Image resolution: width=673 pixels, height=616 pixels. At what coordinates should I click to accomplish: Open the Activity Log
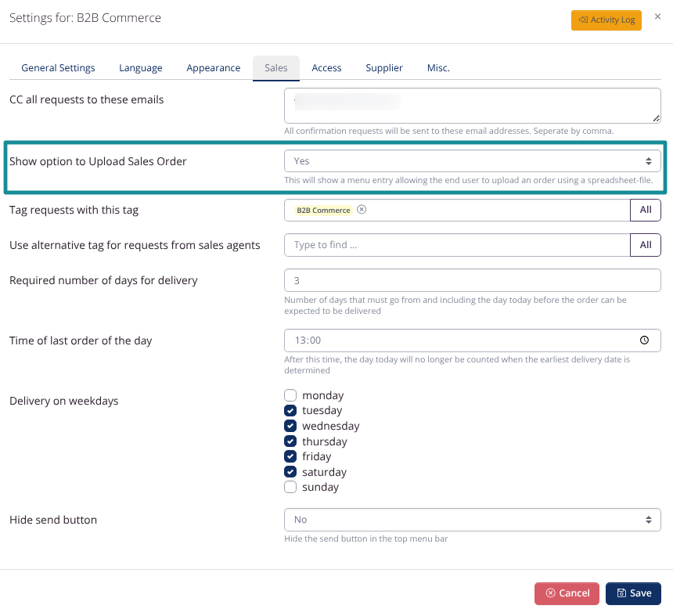(606, 20)
